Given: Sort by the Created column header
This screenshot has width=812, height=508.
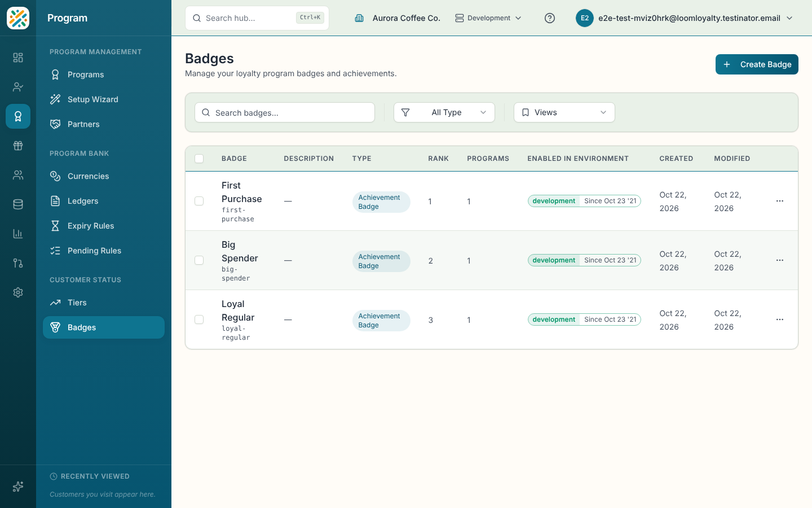Looking at the screenshot, I should pos(676,159).
